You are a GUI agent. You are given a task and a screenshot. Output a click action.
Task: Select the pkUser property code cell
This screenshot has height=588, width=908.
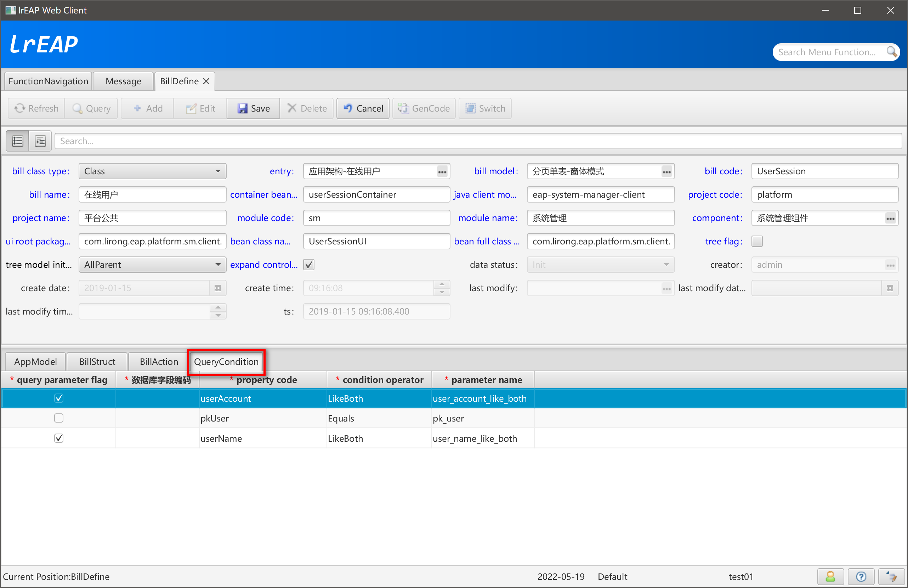(x=263, y=419)
